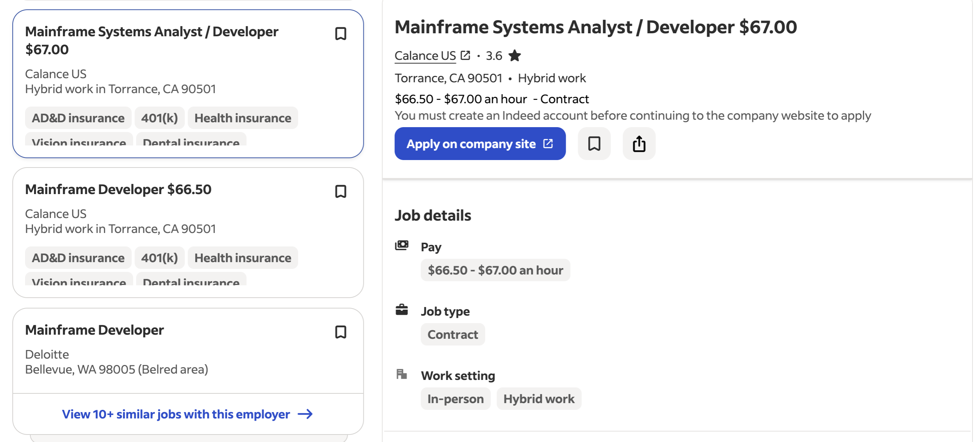Click the In-person work setting chip
980x442 pixels.
pyautogui.click(x=455, y=399)
